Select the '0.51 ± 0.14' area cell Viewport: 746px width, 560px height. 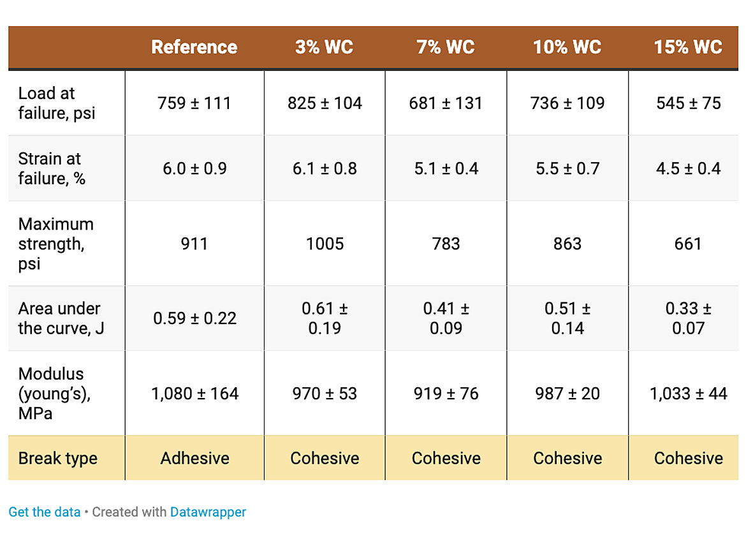pos(567,318)
